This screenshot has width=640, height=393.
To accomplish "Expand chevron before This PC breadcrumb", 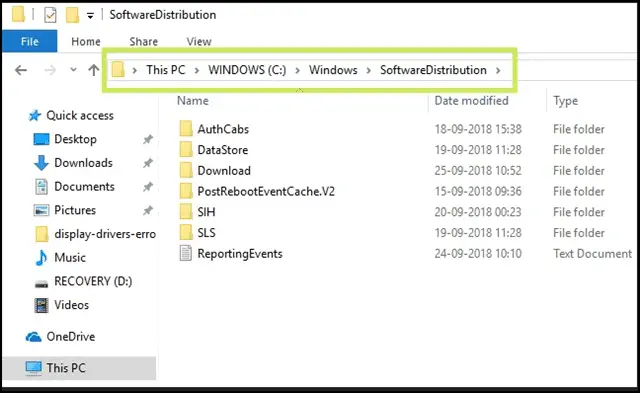I will (134, 71).
